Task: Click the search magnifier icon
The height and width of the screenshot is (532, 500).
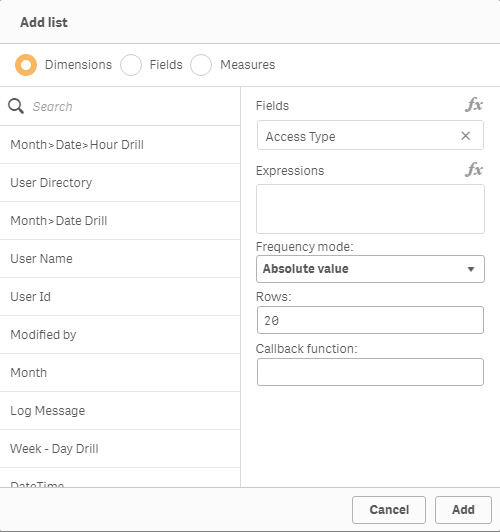Action: point(16,106)
